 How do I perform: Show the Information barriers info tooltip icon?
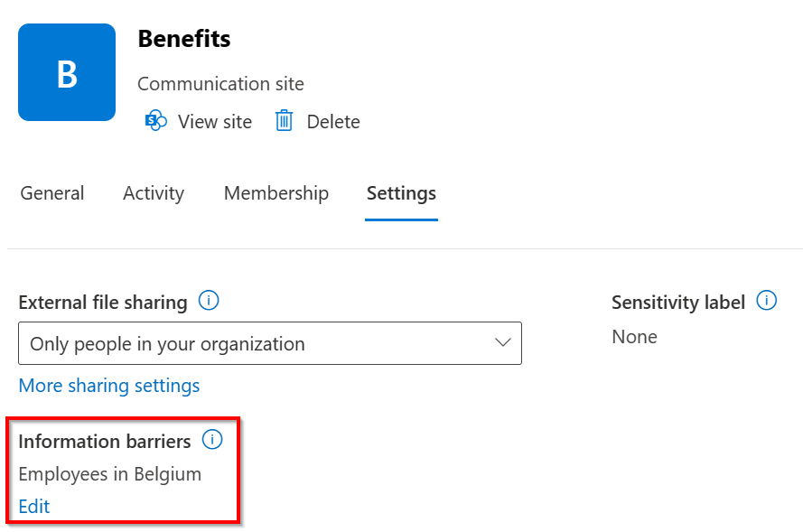212,440
